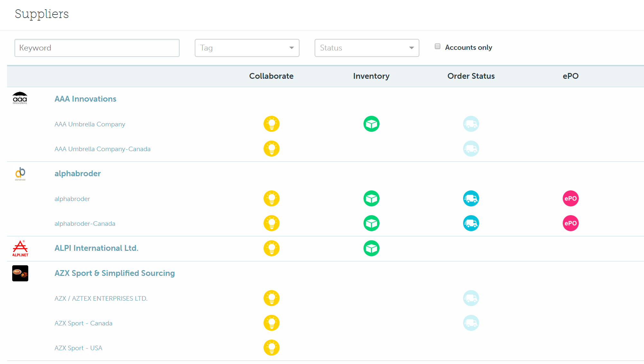
Task: Enable the Accounts only checkbox
Action: click(437, 46)
